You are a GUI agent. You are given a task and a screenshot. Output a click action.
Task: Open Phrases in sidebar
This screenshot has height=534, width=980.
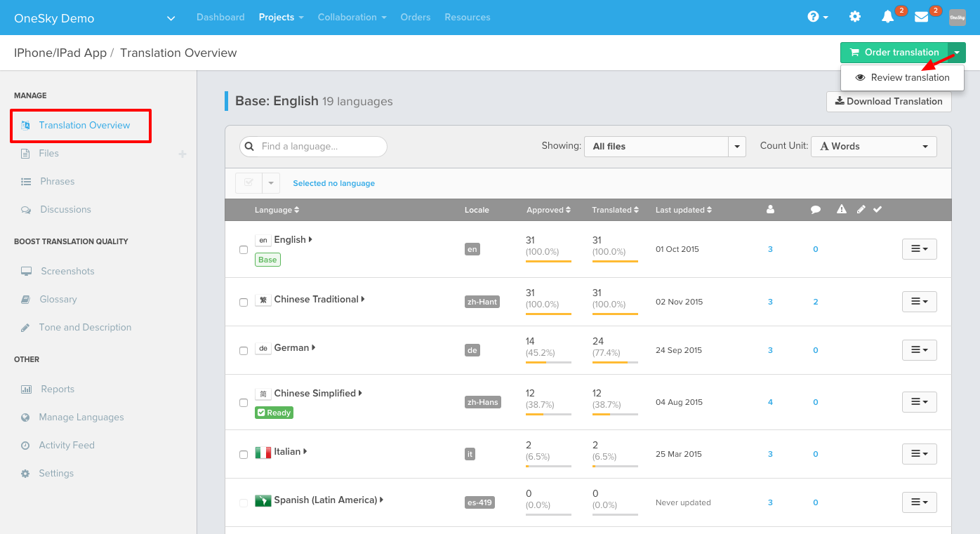[57, 182]
